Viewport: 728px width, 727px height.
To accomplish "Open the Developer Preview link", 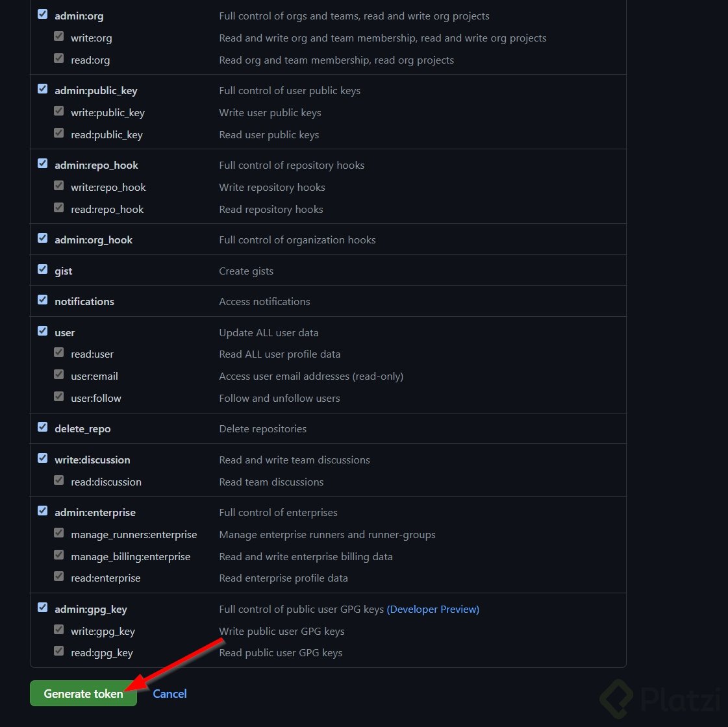I will [433, 609].
